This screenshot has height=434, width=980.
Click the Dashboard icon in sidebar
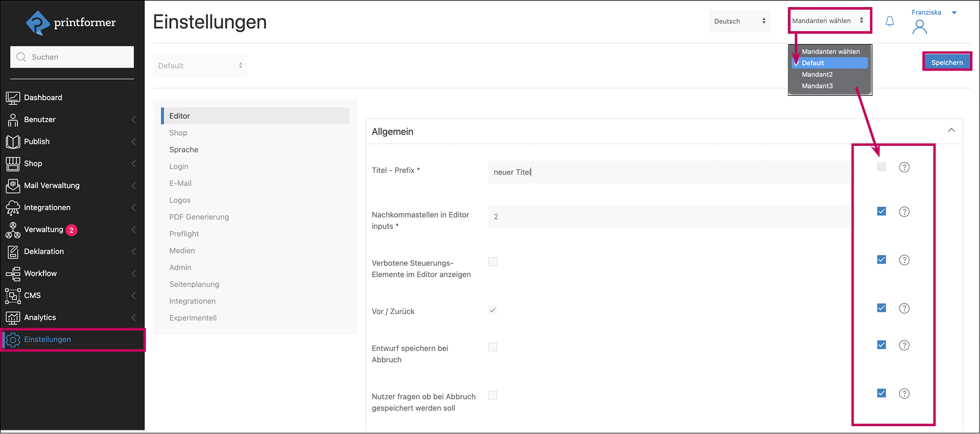13,98
